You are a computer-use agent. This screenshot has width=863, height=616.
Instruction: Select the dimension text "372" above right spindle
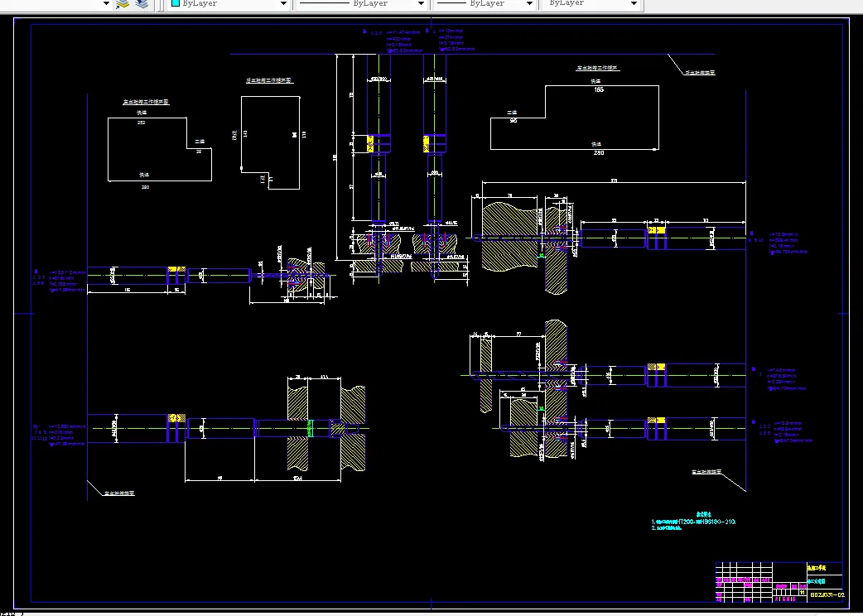pos(613,181)
